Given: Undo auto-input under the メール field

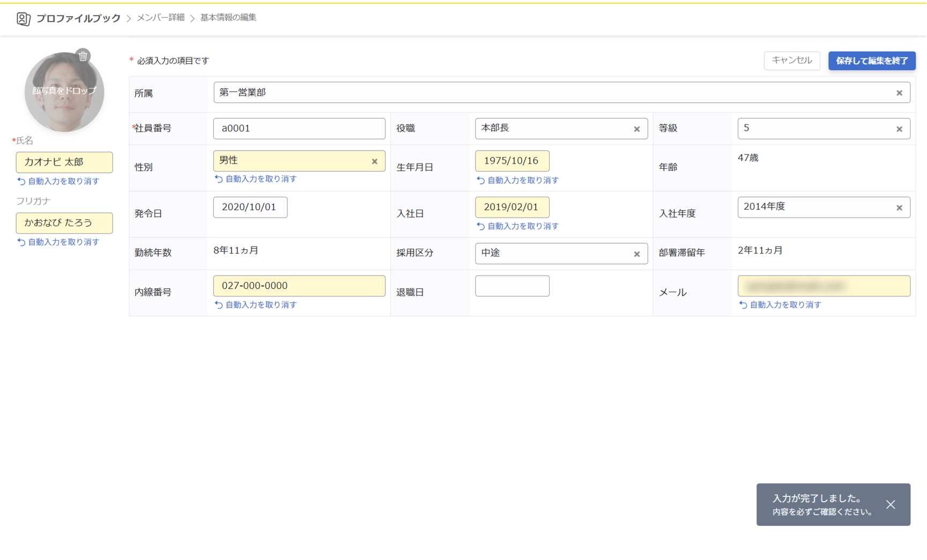Looking at the screenshot, I should click(x=780, y=305).
